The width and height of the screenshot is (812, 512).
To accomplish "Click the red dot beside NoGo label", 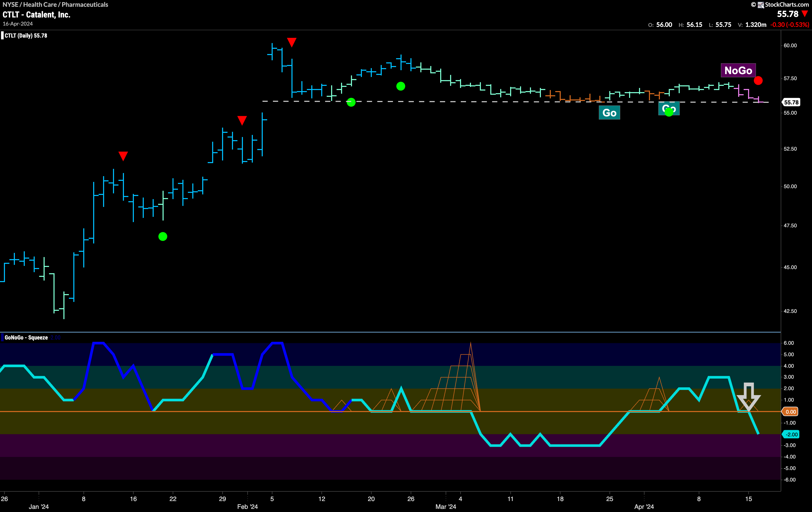I will [x=758, y=81].
